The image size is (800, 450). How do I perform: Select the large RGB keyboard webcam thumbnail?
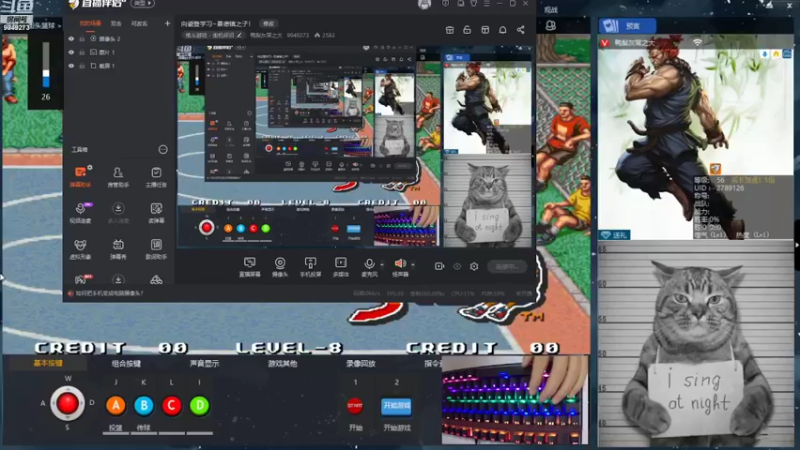pos(515,400)
